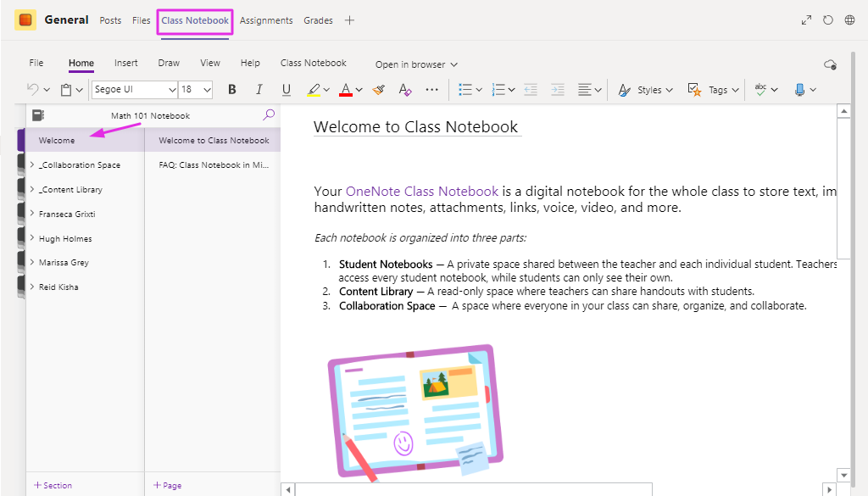Viewport: 868px width, 496px height.
Task: Add a new tab with plus icon
Action: 349,20
